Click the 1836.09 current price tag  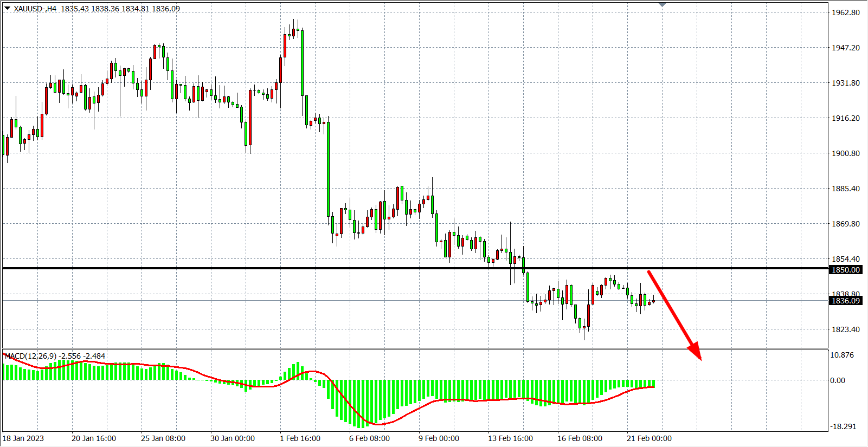pyautogui.click(x=845, y=301)
